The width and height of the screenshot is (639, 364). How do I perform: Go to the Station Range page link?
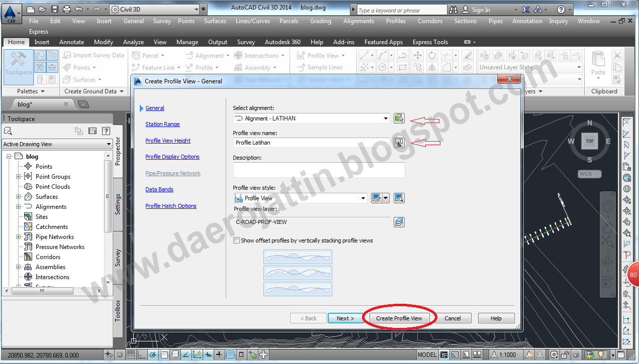click(162, 124)
